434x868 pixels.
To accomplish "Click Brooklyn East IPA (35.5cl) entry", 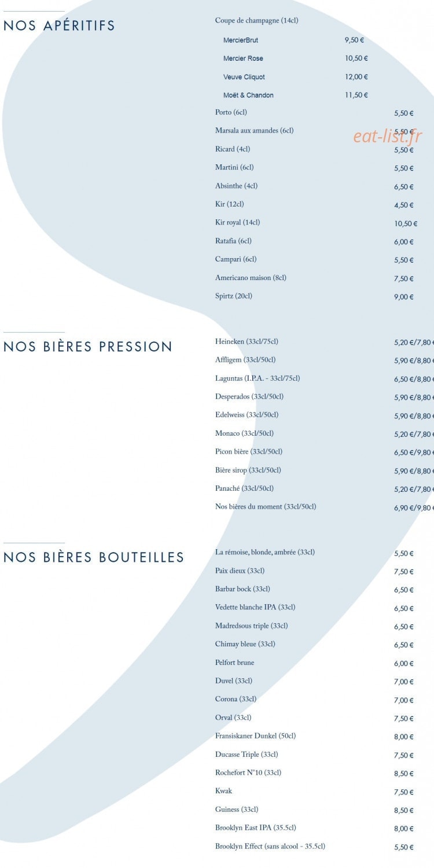I will pos(256,828).
